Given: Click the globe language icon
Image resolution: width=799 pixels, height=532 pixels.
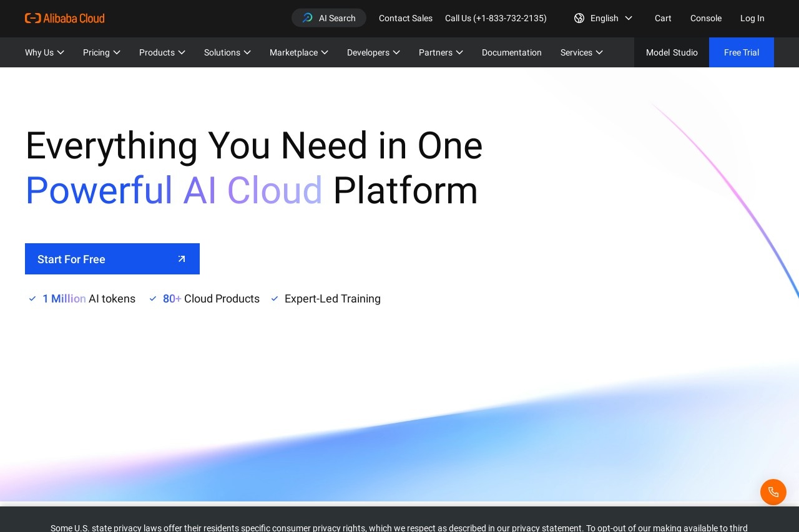Looking at the screenshot, I should click(579, 18).
